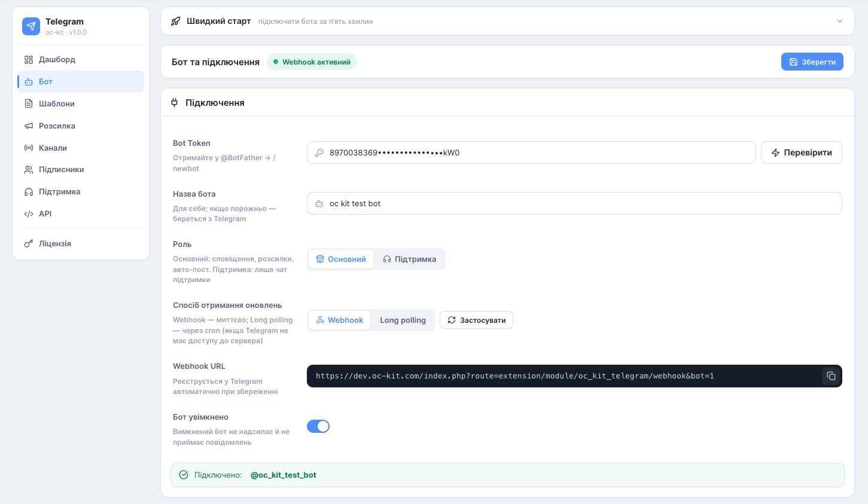This screenshot has height=504, width=868.
Task: Open Дашборд in the sidebar
Action: coord(81,60)
